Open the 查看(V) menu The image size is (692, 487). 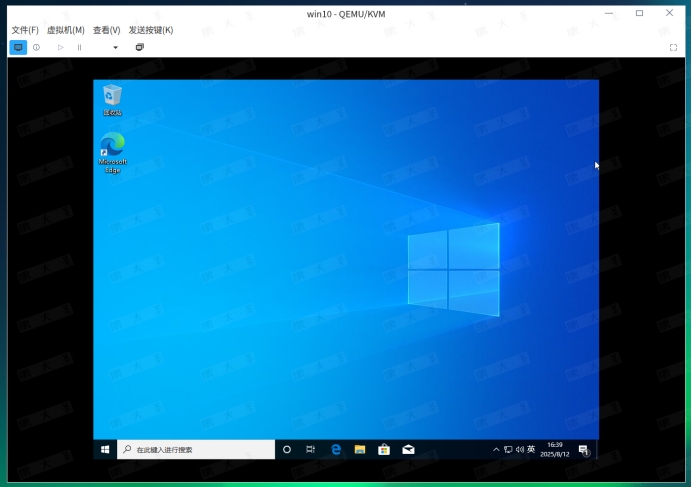[x=107, y=30]
